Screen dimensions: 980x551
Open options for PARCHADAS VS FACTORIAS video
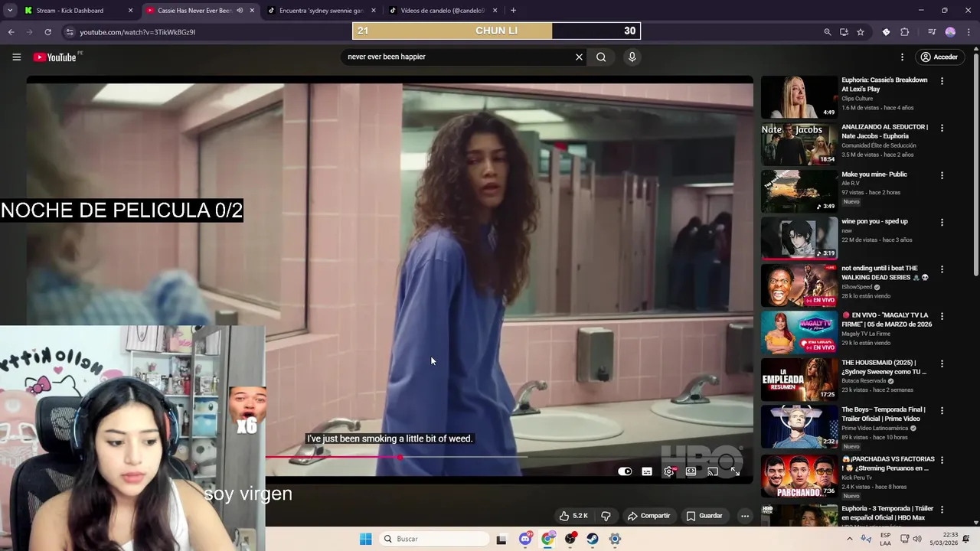click(942, 459)
